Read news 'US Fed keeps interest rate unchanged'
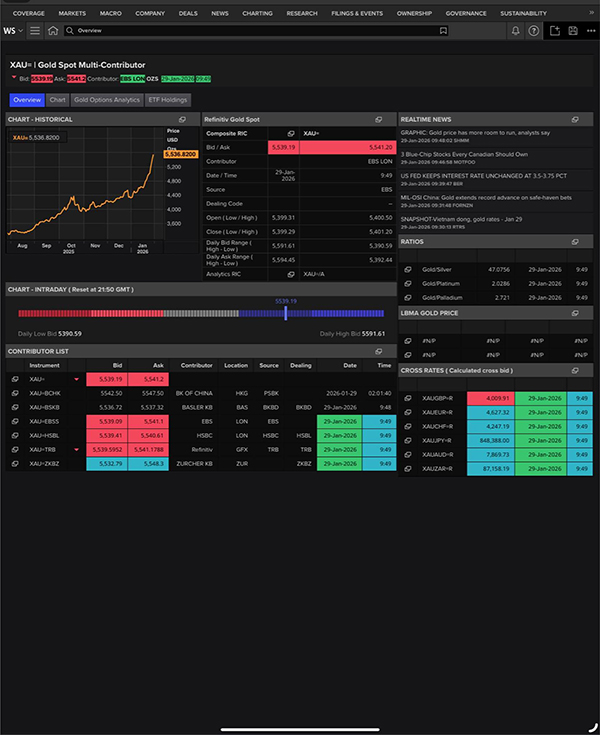This screenshot has height=735, width=600. tap(483, 175)
